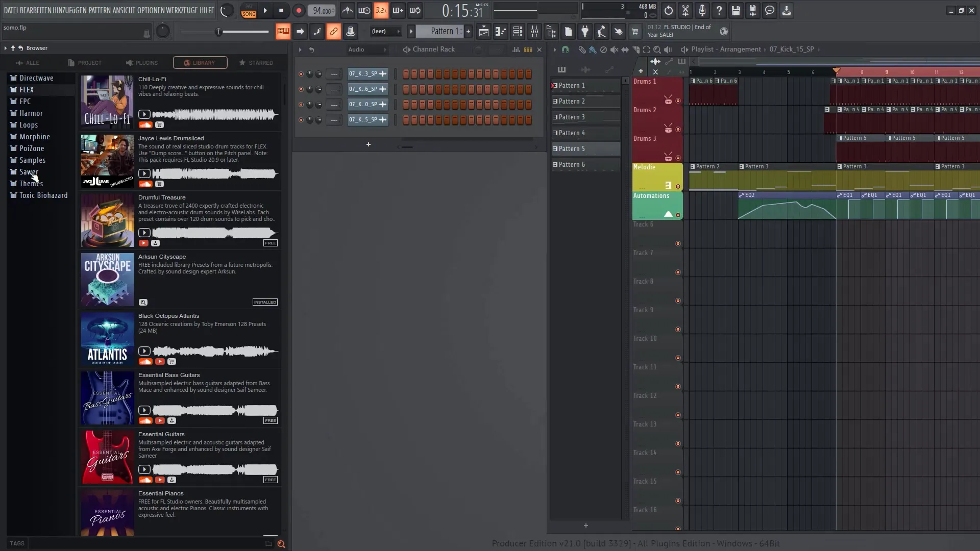Click the undo history icon
Image resolution: width=980 pixels, height=551 pixels.
[x=669, y=10]
